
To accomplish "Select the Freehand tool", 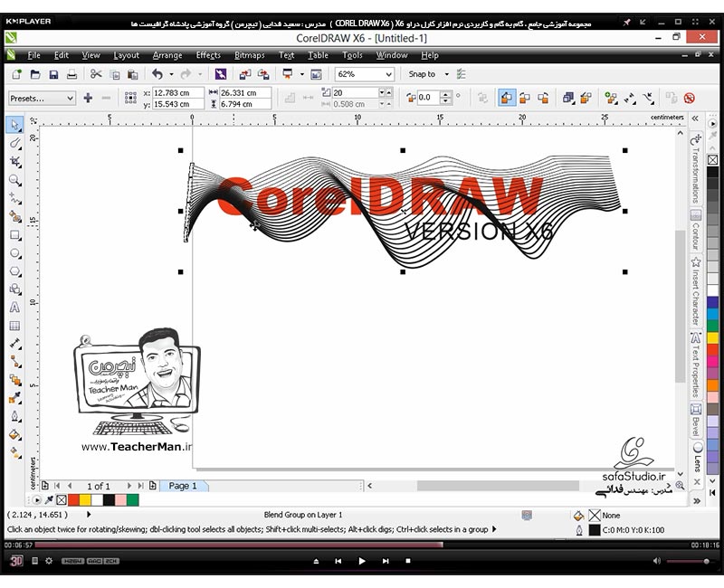I will 14,198.
